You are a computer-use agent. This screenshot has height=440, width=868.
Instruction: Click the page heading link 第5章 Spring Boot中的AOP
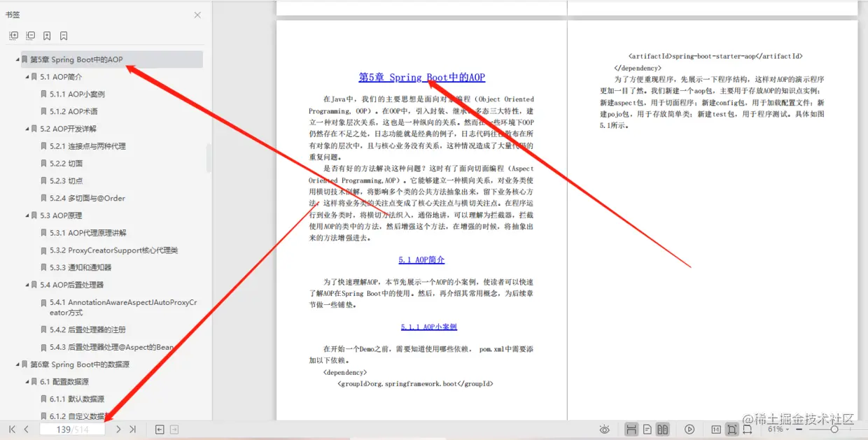(x=421, y=78)
